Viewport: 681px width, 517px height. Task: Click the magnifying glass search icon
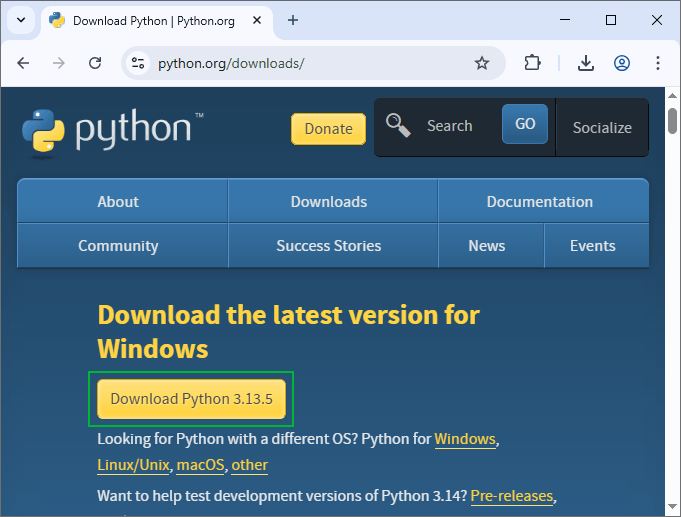398,126
